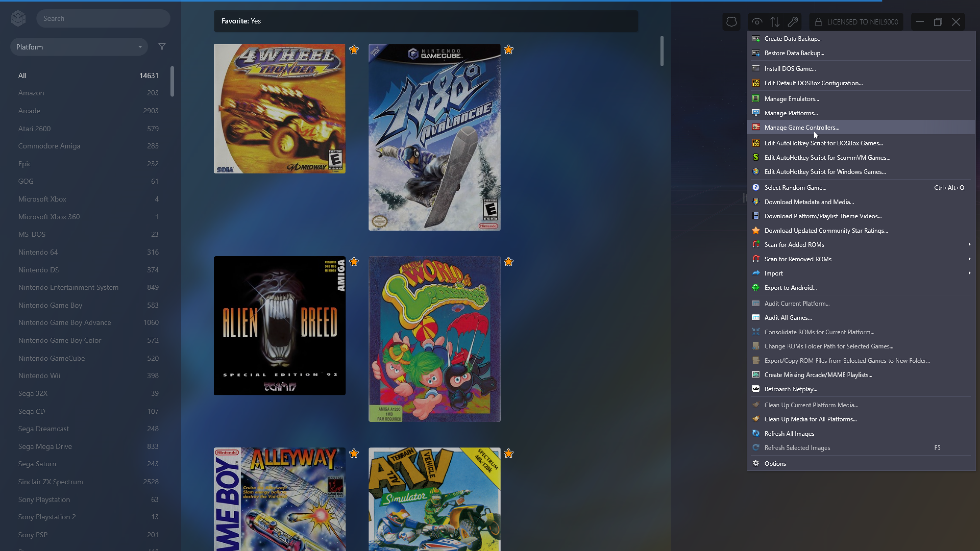
Task: Click the Options gear icon
Action: click(x=756, y=464)
